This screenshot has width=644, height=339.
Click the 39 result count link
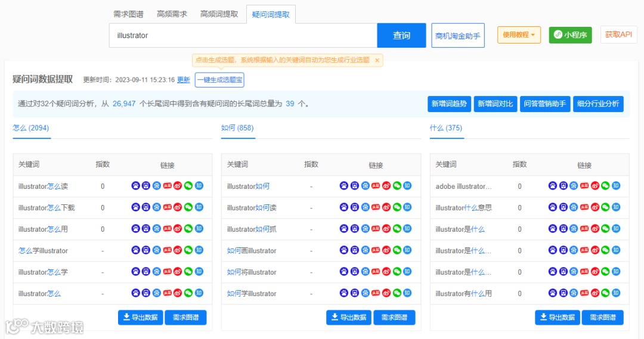pyautogui.click(x=290, y=104)
